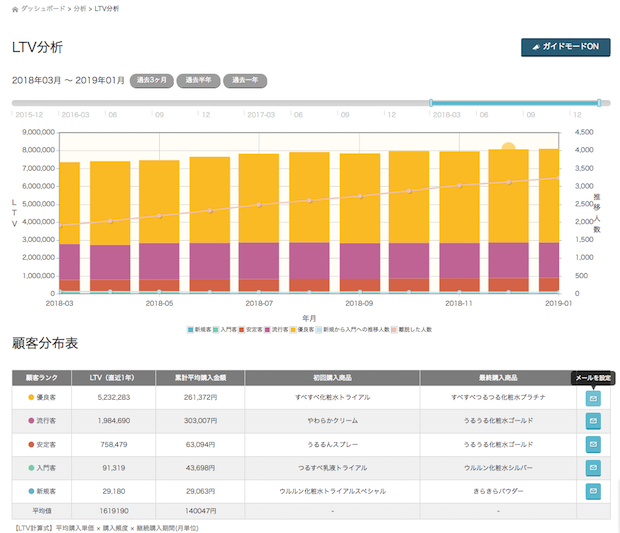This screenshot has height=533, width=620.
Task: Hide 流行客 series via legend
Action: coord(280,328)
